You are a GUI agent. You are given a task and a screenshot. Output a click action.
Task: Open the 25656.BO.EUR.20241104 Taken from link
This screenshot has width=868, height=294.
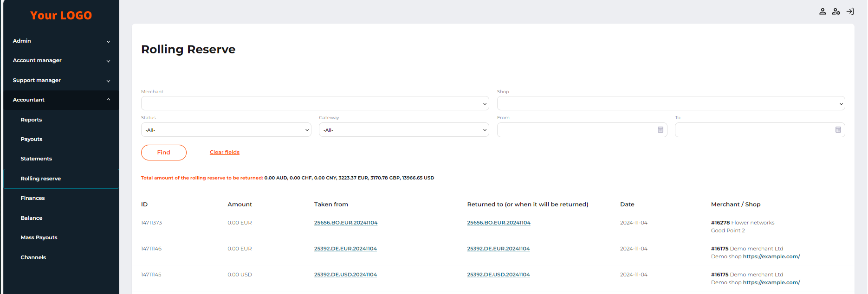pyautogui.click(x=345, y=223)
